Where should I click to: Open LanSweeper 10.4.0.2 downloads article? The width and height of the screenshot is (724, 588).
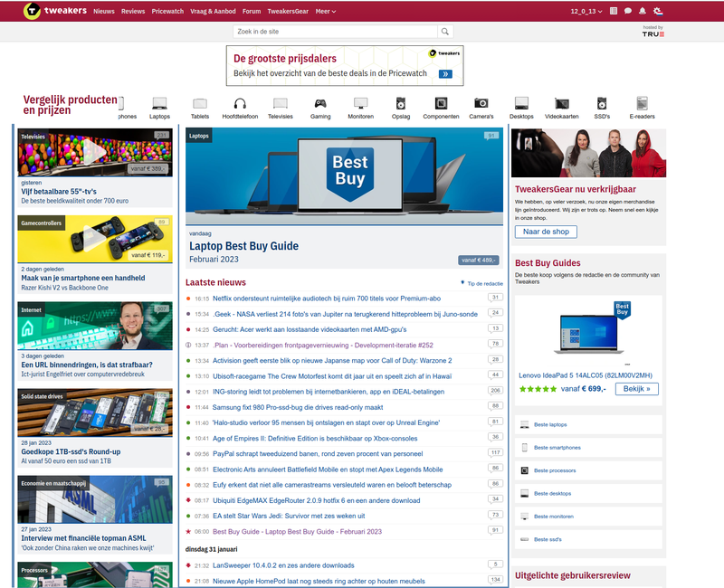pos(283,565)
